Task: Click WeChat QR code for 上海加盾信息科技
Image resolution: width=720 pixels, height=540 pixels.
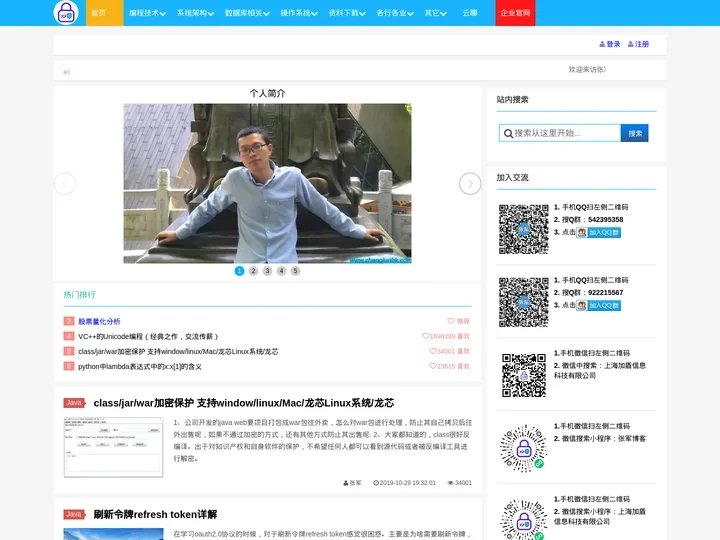Action: [524, 375]
